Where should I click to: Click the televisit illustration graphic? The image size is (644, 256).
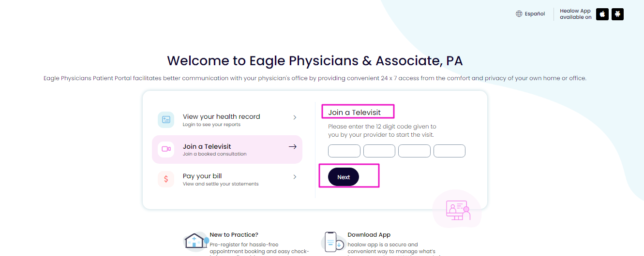tap(457, 209)
